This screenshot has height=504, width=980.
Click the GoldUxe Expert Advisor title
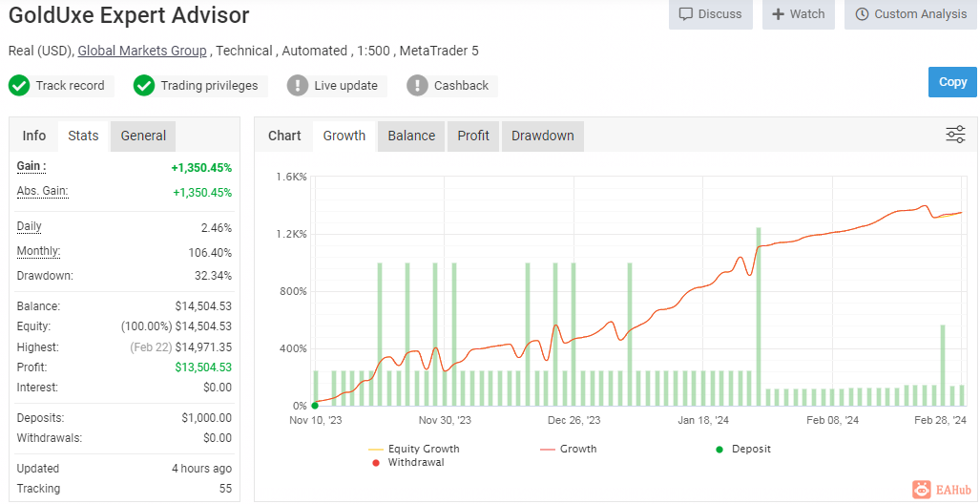129,15
